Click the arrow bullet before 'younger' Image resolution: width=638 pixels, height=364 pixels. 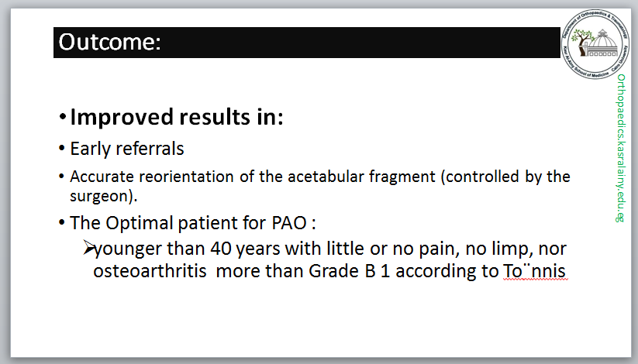[88, 249]
